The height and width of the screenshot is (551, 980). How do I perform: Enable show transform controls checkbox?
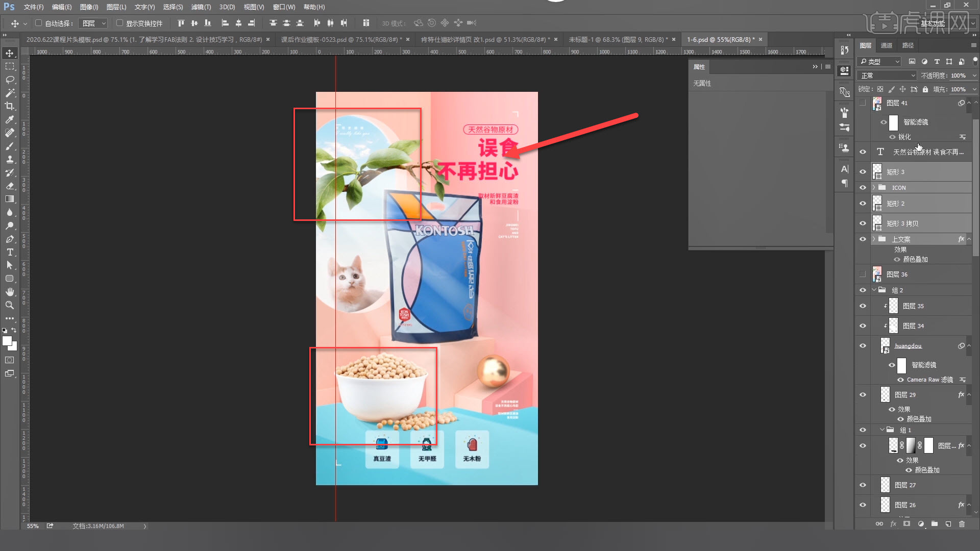click(x=119, y=23)
